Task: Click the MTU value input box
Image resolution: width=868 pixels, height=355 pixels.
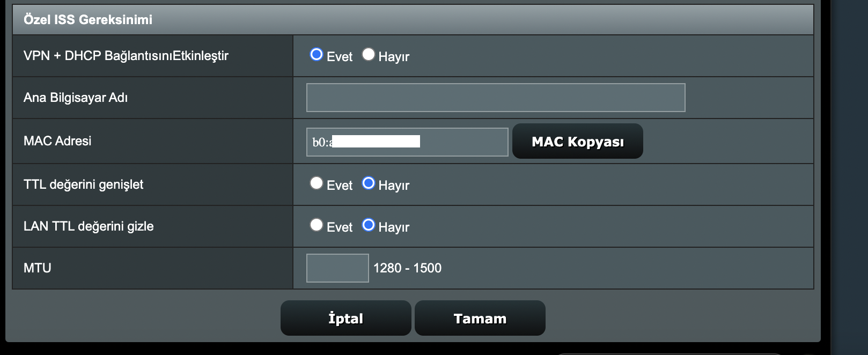Action: (337, 268)
